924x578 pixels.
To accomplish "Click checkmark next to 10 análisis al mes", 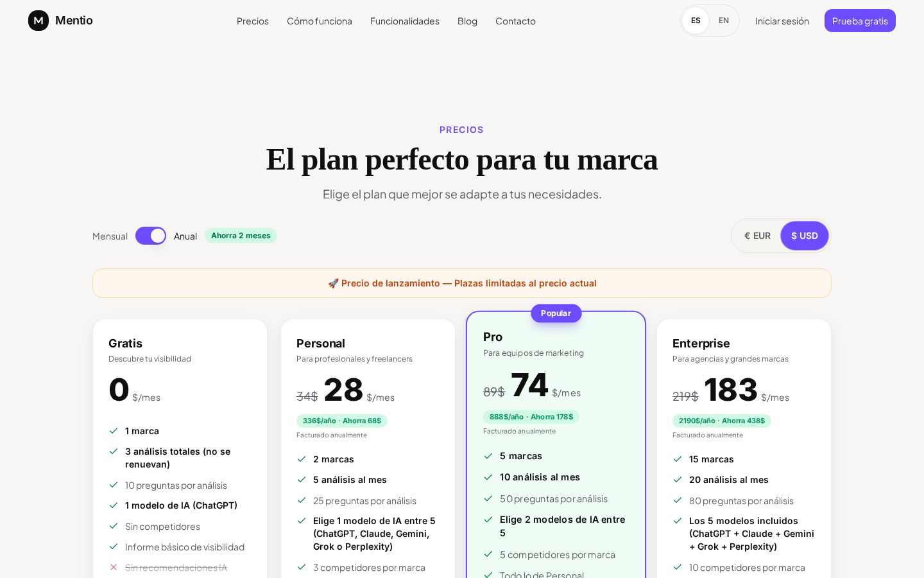I will [488, 477].
